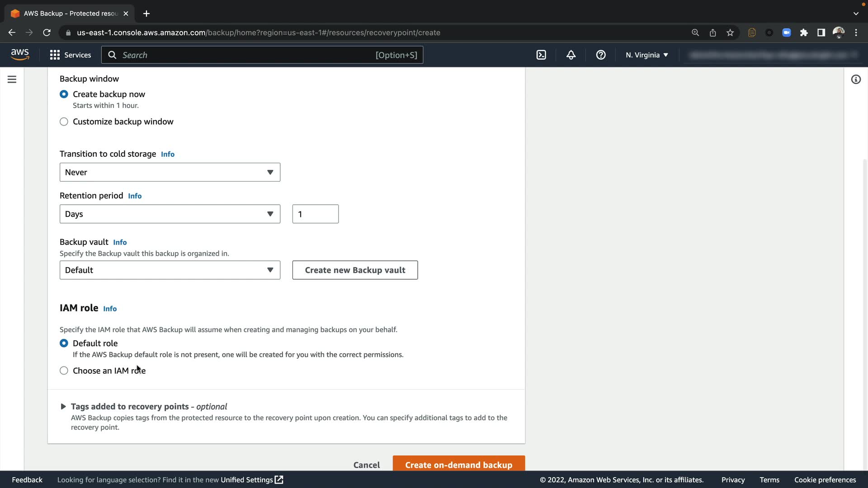
Task: Click Create on-demand backup button
Action: [x=458, y=465]
